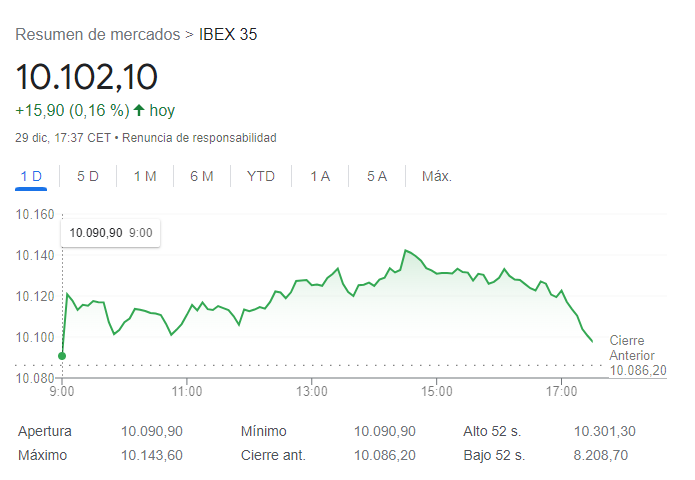Click the Mínimo value 10.090,90
The height and width of the screenshot is (480, 695).
pyautogui.click(x=384, y=431)
